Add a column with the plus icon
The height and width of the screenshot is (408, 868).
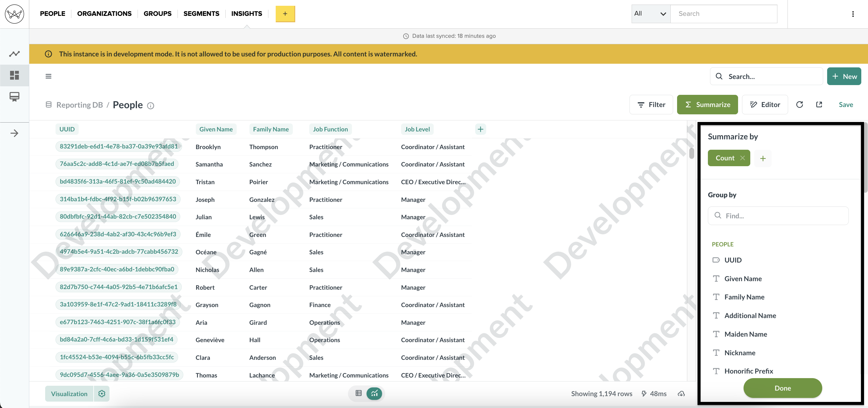(480, 129)
